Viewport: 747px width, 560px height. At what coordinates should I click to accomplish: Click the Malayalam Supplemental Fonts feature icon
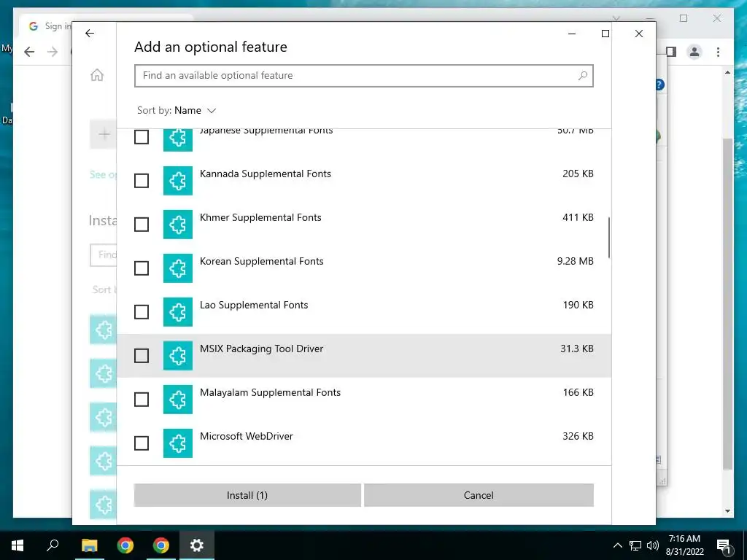pyautogui.click(x=178, y=400)
